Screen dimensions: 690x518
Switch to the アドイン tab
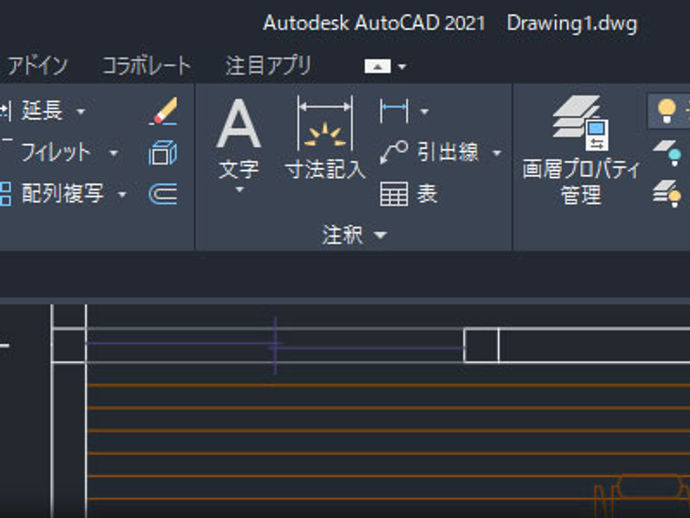click(x=37, y=66)
